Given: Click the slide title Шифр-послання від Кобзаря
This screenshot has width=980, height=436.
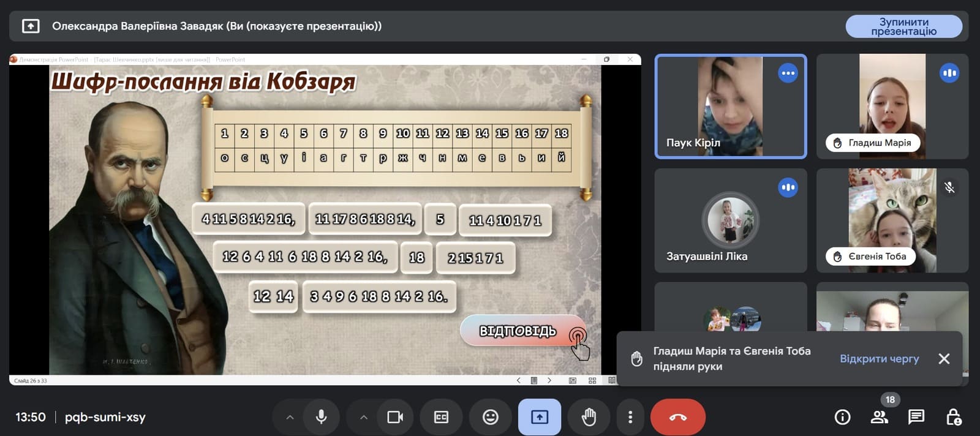Looking at the screenshot, I should point(203,81).
